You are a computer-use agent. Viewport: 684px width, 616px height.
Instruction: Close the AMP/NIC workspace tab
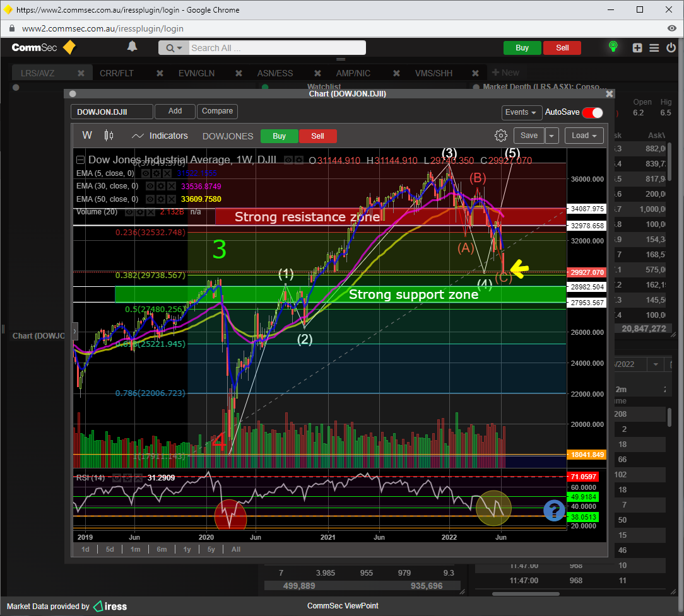[396, 73]
